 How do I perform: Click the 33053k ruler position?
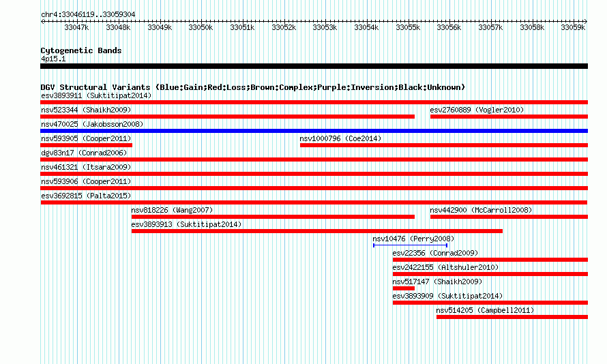(325, 27)
